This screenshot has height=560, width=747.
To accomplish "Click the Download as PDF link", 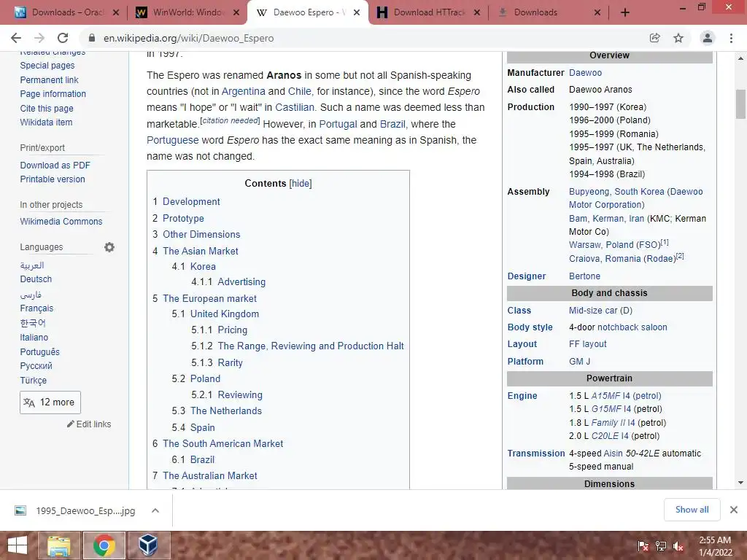I will [x=55, y=166].
